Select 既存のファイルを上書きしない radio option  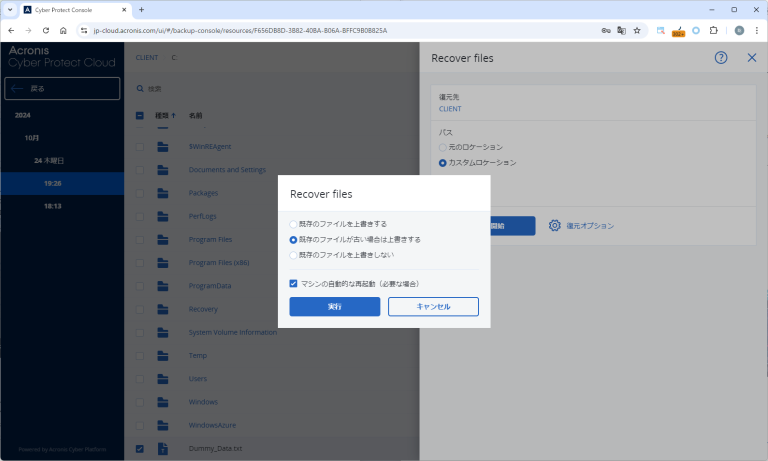click(x=293, y=256)
